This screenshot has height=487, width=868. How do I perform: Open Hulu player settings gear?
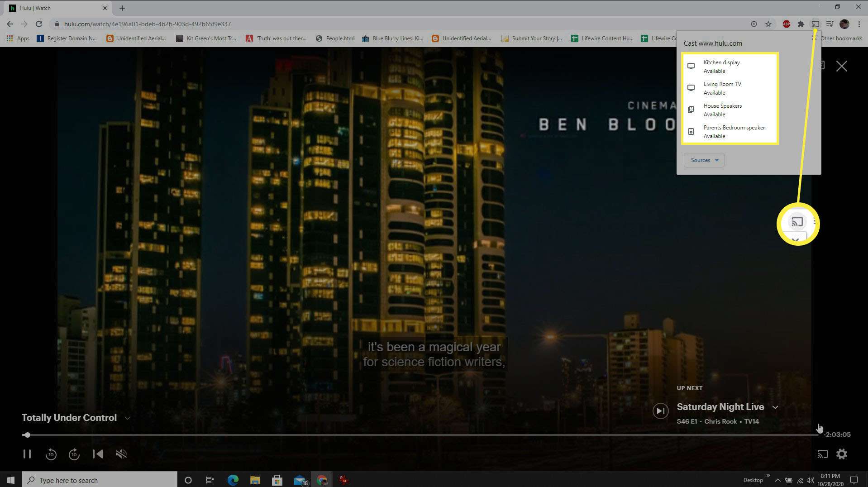842,454
